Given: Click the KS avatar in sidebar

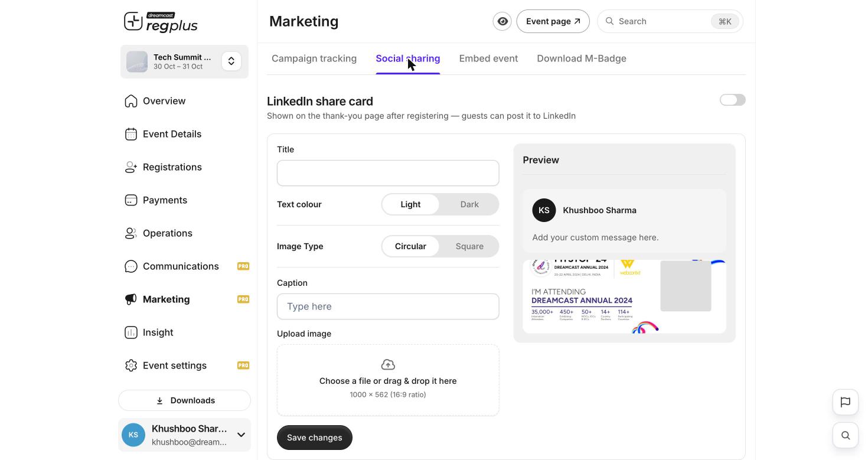Looking at the screenshot, I should pos(133,435).
